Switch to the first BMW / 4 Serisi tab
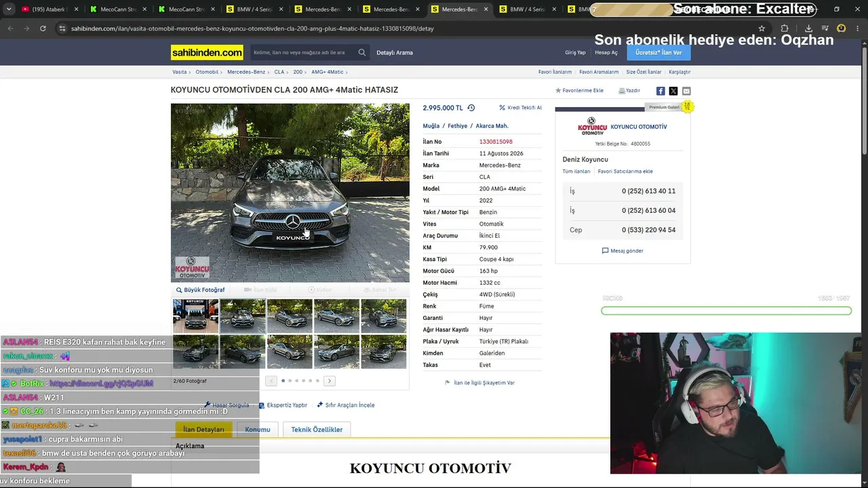This screenshot has height=488, width=868. (x=255, y=9)
